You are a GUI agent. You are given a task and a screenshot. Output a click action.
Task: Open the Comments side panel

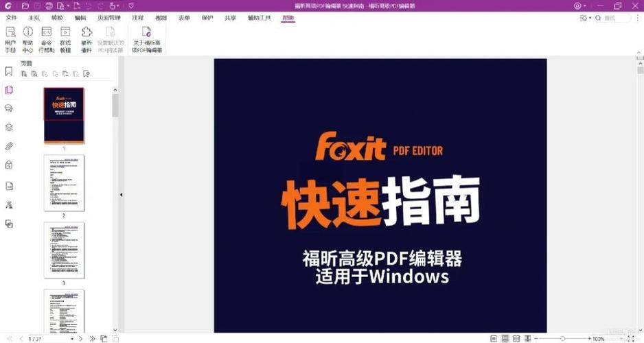pos(9,108)
